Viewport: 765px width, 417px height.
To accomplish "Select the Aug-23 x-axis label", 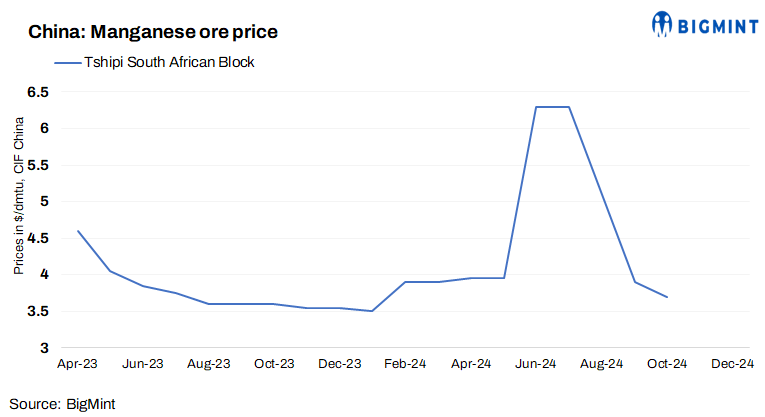I will tap(208, 365).
